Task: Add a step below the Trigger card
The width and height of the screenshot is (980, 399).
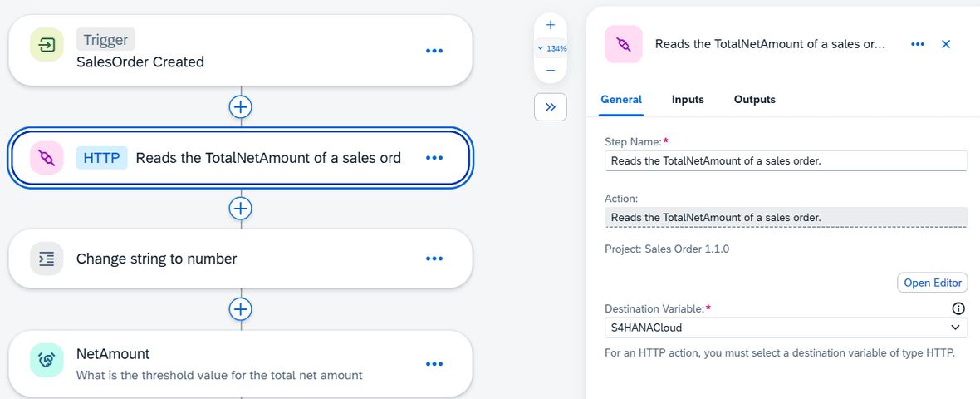Action: [241, 107]
